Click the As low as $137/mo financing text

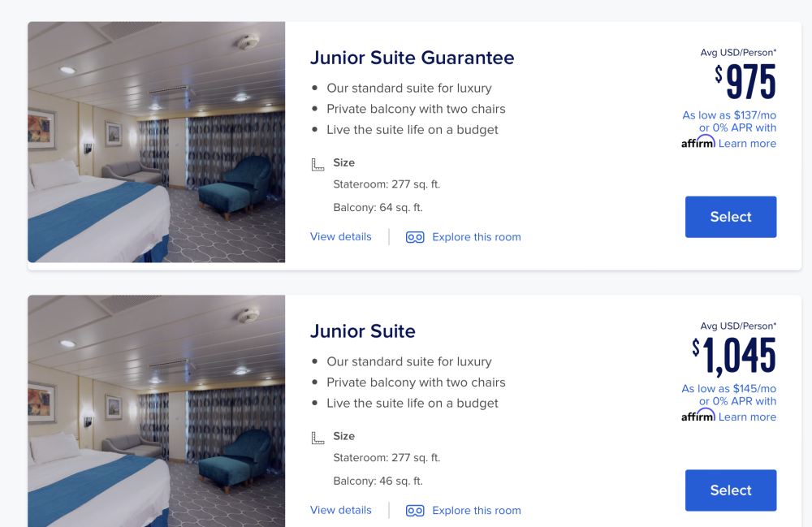(x=729, y=115)
